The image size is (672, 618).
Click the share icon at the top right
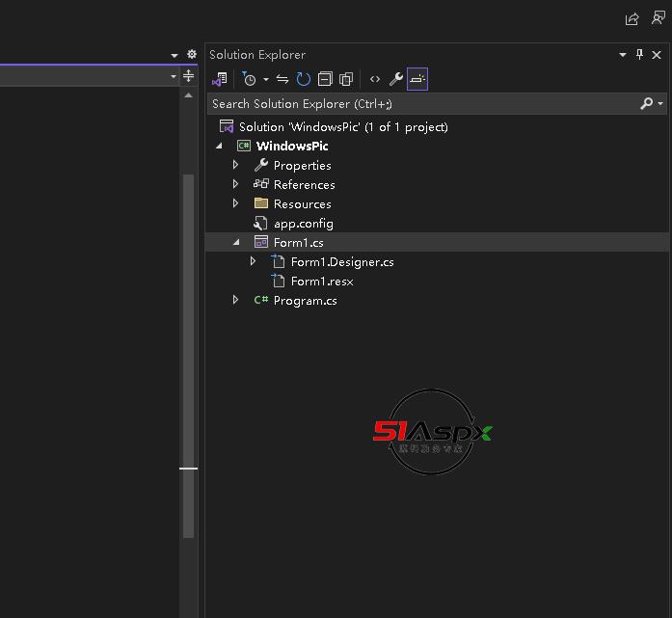pyautogui.click(x=632, y=18)
